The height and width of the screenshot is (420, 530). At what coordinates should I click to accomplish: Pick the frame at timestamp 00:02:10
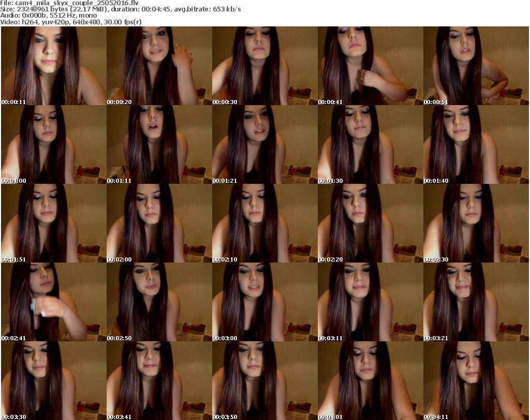pyautogui.click(x=264, y=223)
